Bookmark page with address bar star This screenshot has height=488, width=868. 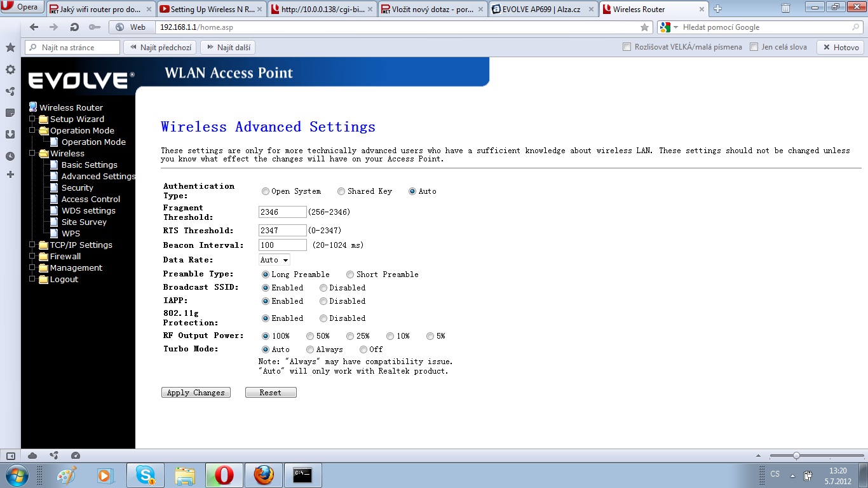coord(644,27)
